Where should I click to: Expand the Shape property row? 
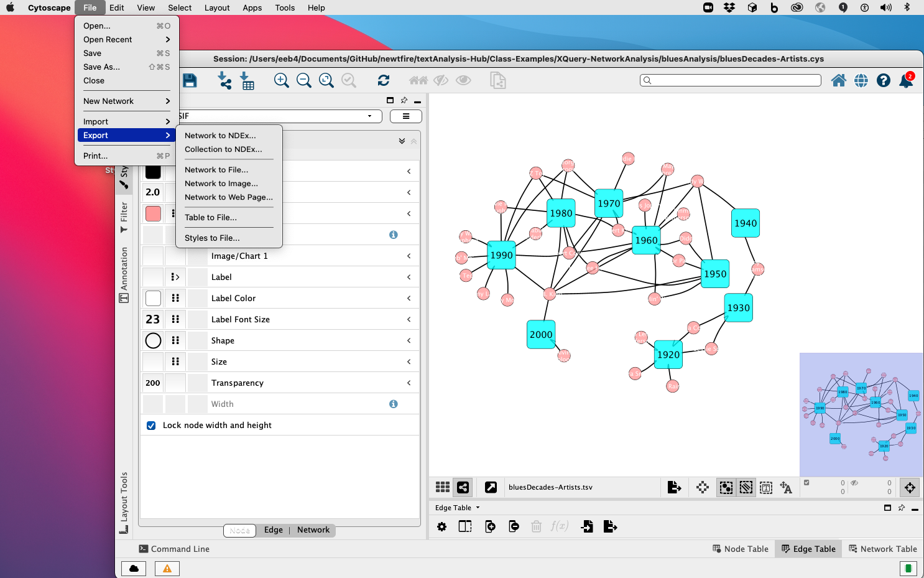click(409, 340)
